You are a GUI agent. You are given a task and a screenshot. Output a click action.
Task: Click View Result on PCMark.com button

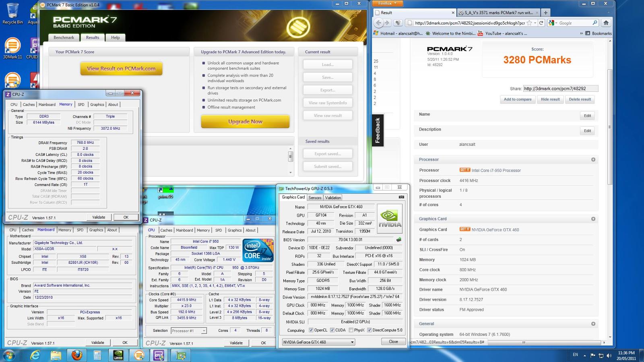121,68
